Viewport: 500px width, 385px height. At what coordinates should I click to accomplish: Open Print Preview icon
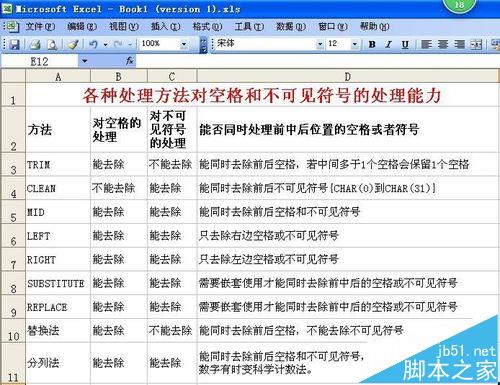coord(52,44)
